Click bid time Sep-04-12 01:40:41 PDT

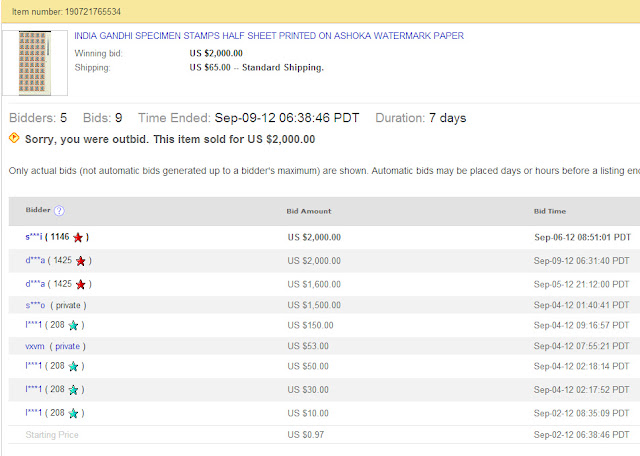coord(582,305)
